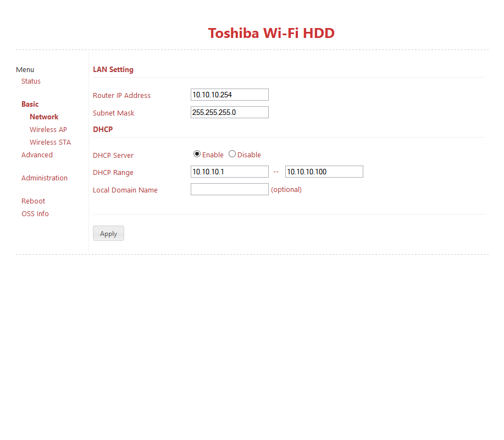Image resolution: width=504 pixels, height=440 pixels.
Task: Click the LAN Setting heading
Action: (x=113, y=69)
